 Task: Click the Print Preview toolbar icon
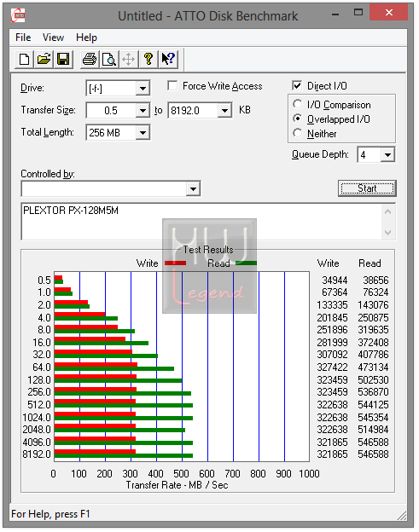click(109, 59)
